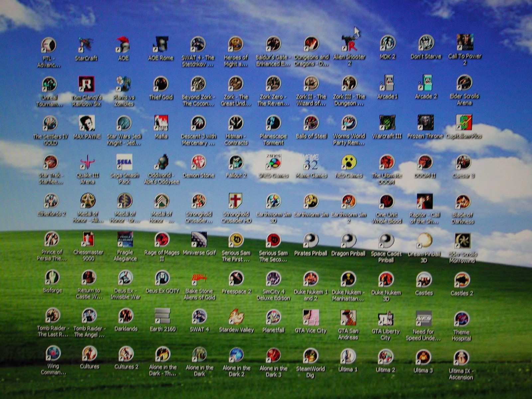The height and width of the screenshot is (399, 532).
Task: Click the GTA Vice City shortcut
Action: tap(311, 318)
